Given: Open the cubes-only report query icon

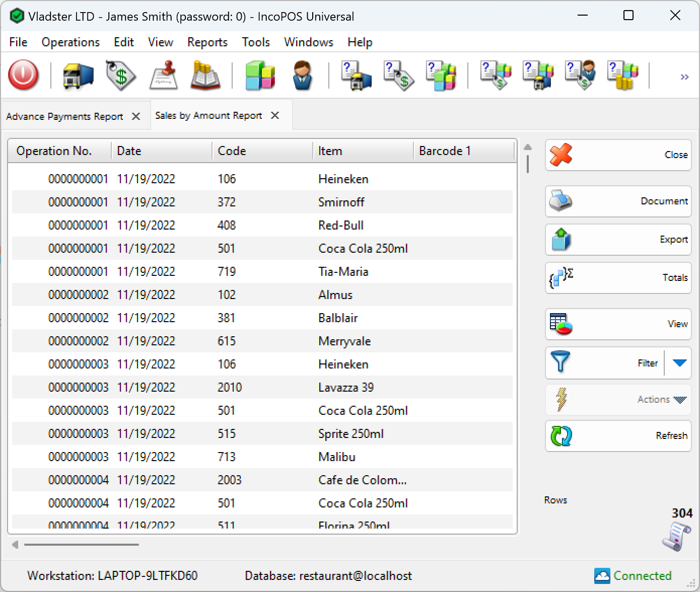Looking at the screenshot, I should coord(441,76).
